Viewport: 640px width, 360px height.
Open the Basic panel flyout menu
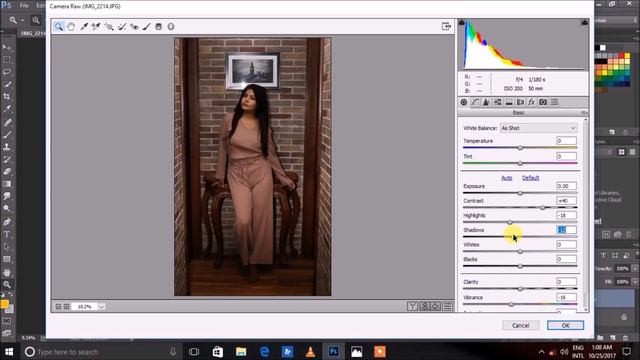coord(584,113)
